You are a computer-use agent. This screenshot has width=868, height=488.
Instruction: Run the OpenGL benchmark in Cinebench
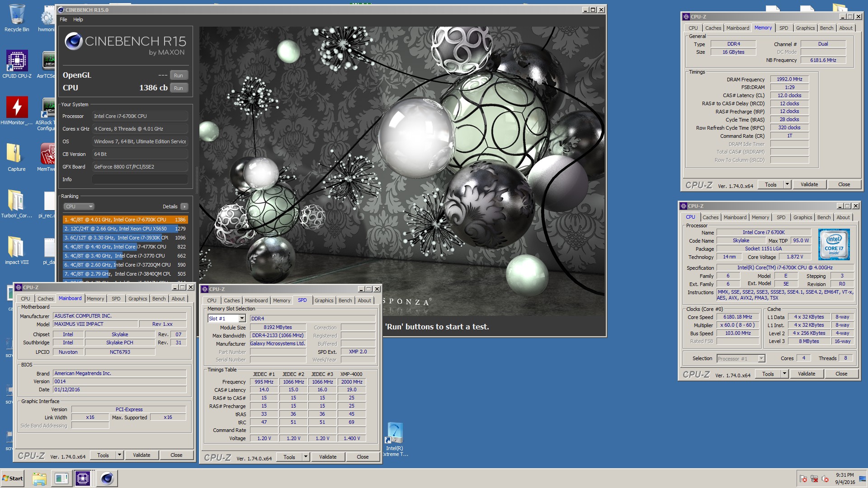179,75
